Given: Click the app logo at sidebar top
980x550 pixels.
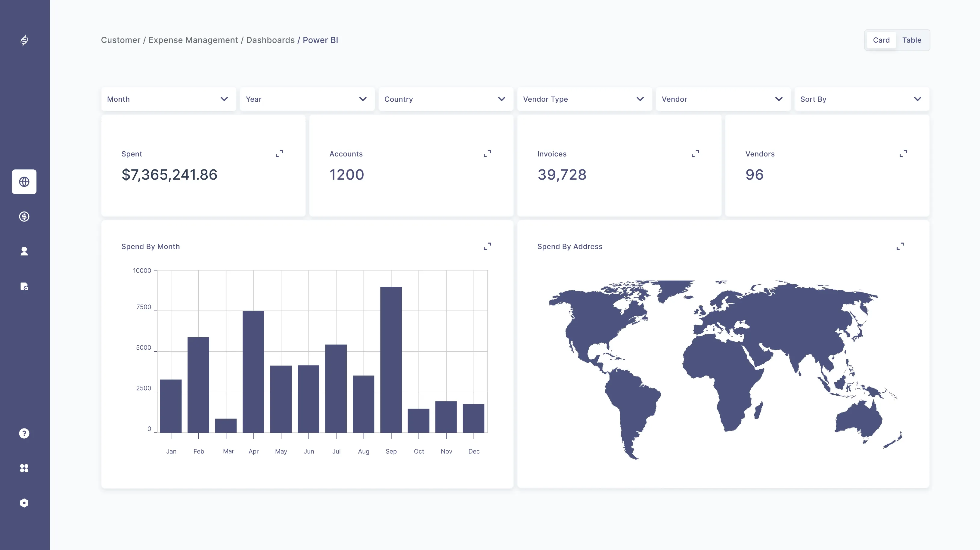Looking at the screenshot, I should coord(24,40).
